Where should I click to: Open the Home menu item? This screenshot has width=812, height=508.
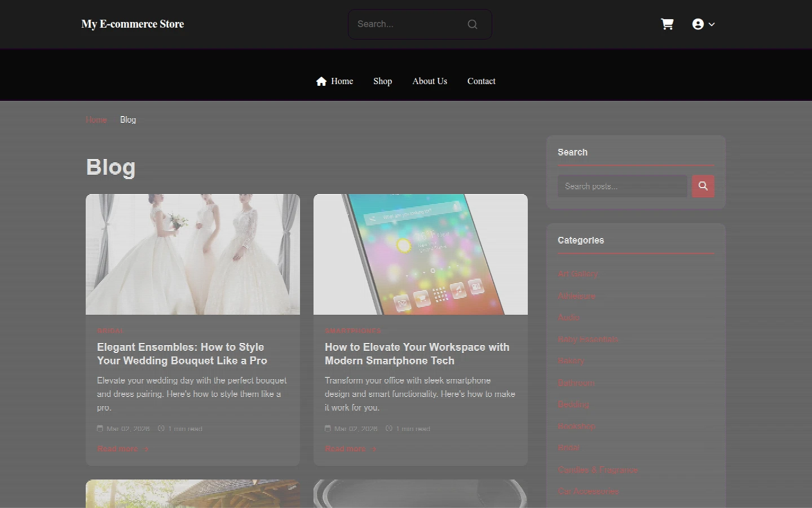[334, 81]
